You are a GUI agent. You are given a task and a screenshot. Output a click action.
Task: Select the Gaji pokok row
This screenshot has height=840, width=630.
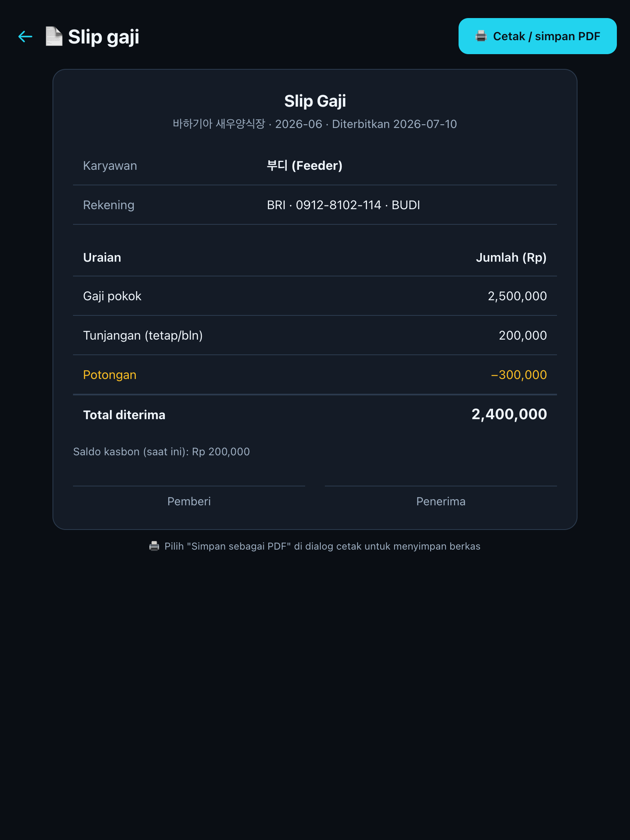(x=315, y=296)
